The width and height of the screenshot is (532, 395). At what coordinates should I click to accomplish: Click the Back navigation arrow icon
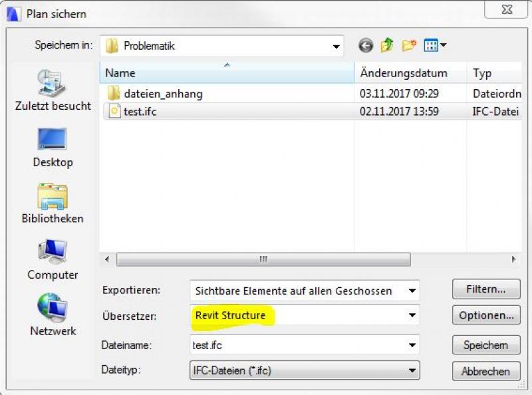pos(365,46)
